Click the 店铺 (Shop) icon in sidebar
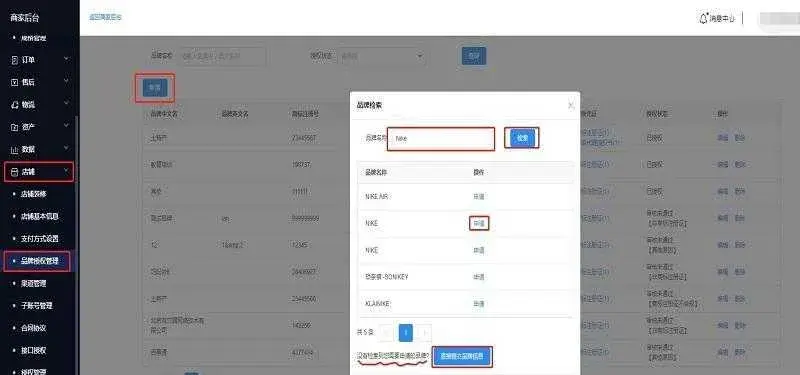800x375 pixels. pos(14,172)
